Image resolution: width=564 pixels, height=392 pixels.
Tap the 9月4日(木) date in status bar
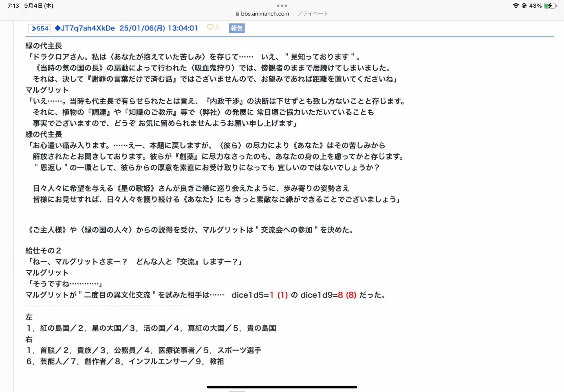[x=39, y=6]
